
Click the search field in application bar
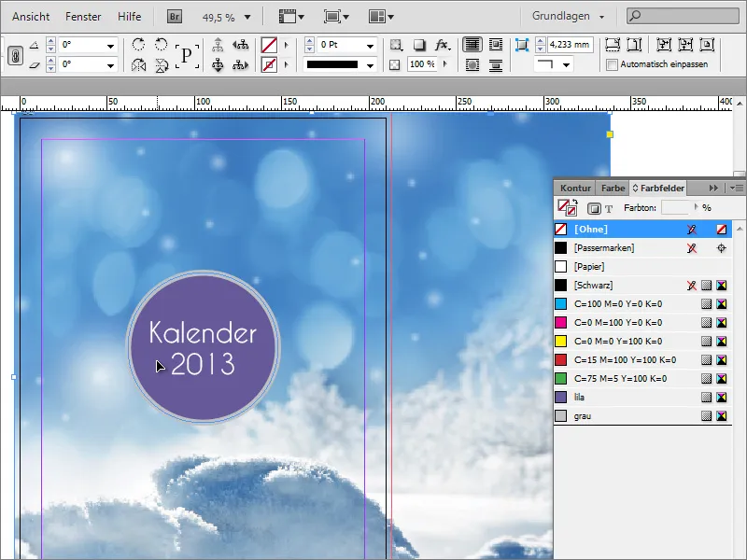[683, 16]
